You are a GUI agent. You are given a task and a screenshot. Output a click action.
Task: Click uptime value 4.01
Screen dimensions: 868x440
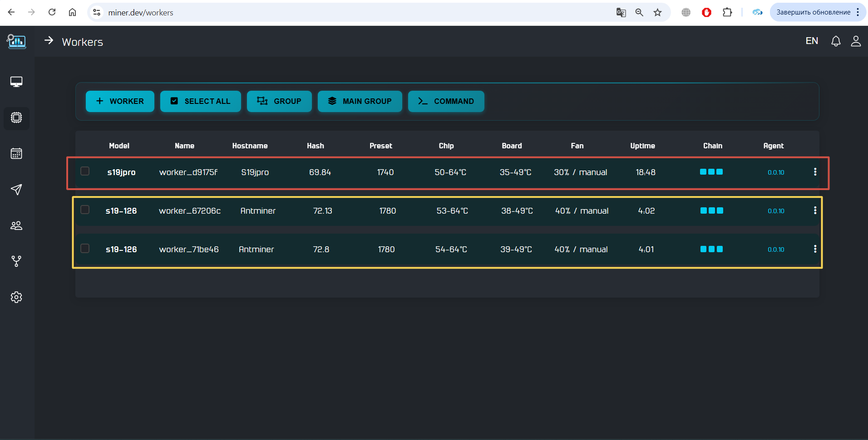pyautogui.click(x=646, y=249)
